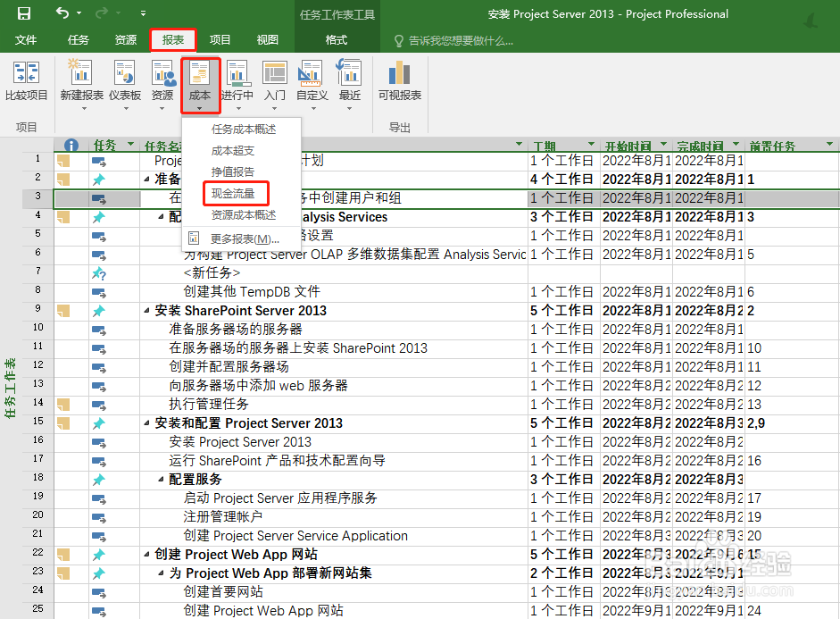Select 创建首要网站 task name
Viewport: 840px width, 619px height.
[x=223, y=592]
